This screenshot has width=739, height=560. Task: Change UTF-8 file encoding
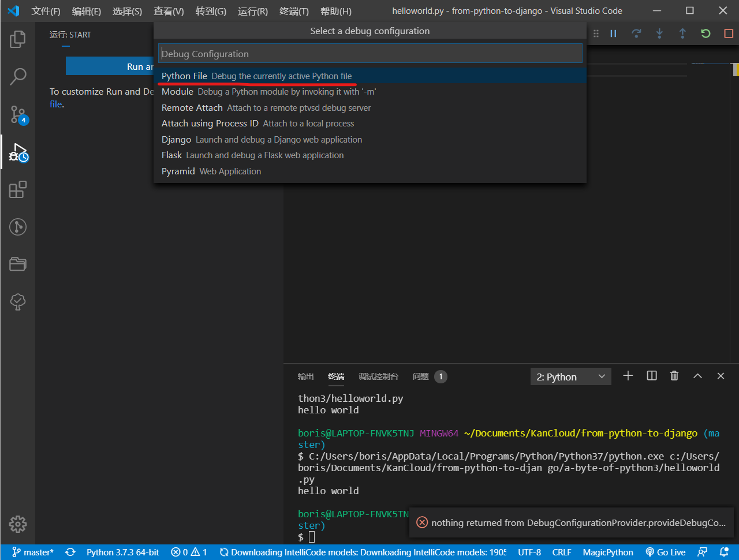(529, 552)
